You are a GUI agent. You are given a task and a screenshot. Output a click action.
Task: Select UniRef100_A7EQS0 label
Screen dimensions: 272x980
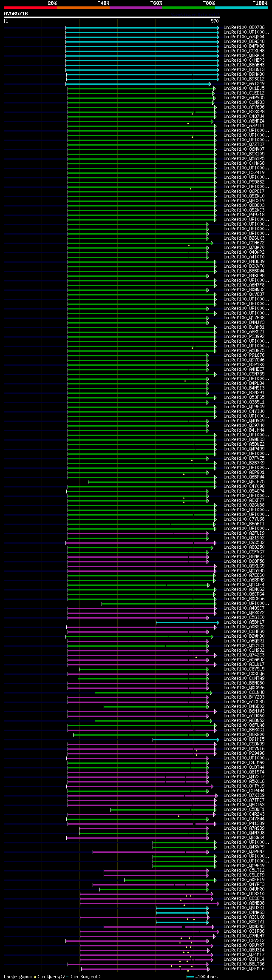(x=244, y=576)
